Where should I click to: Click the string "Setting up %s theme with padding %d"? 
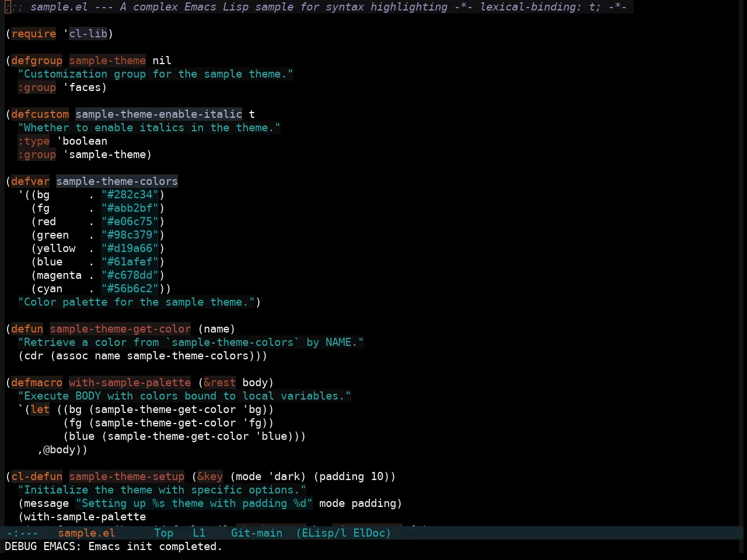point(194,503)
